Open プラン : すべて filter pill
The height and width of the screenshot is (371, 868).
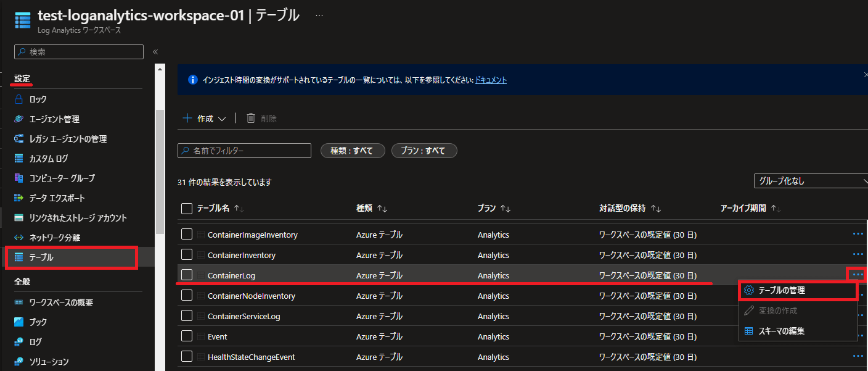pyautogui.click(x=424, y=151)
